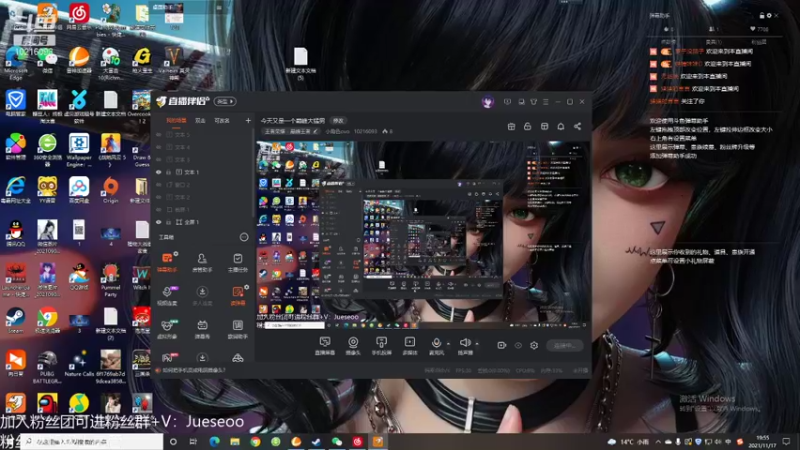Mute the 扬声器 speaker

pos(465,345)
